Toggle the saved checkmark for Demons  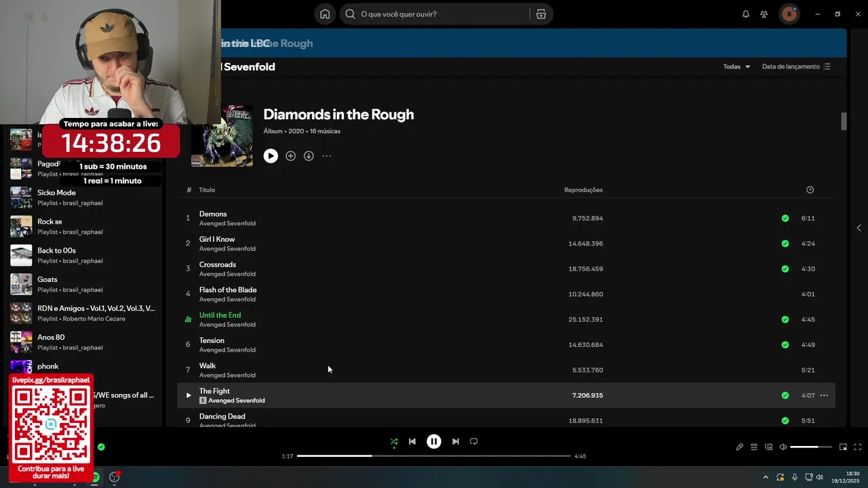point(785,218)
